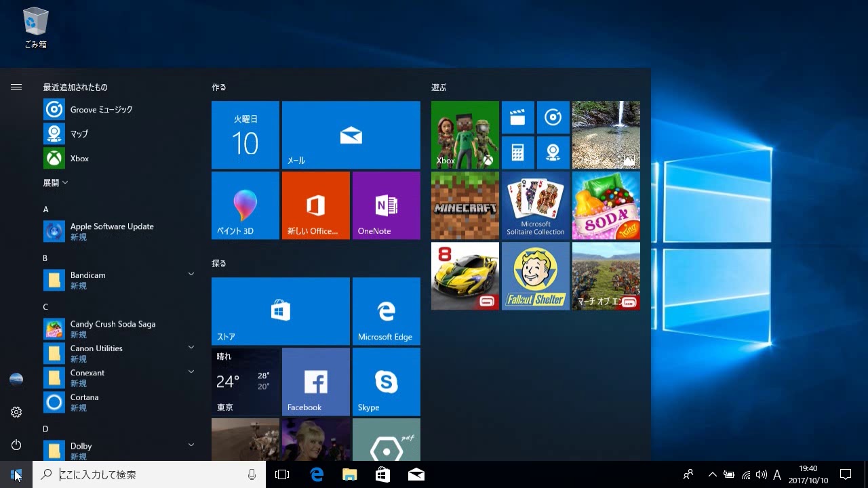Image resolution: width=868 pixels, height=488 pixels.
Task: Select the Recycle Bin (ごみ箱) desktop icon
Action: click(35, 28)
